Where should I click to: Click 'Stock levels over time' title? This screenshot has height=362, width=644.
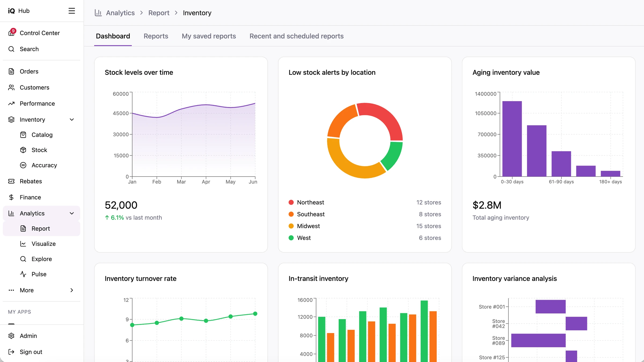coord(139,72)
